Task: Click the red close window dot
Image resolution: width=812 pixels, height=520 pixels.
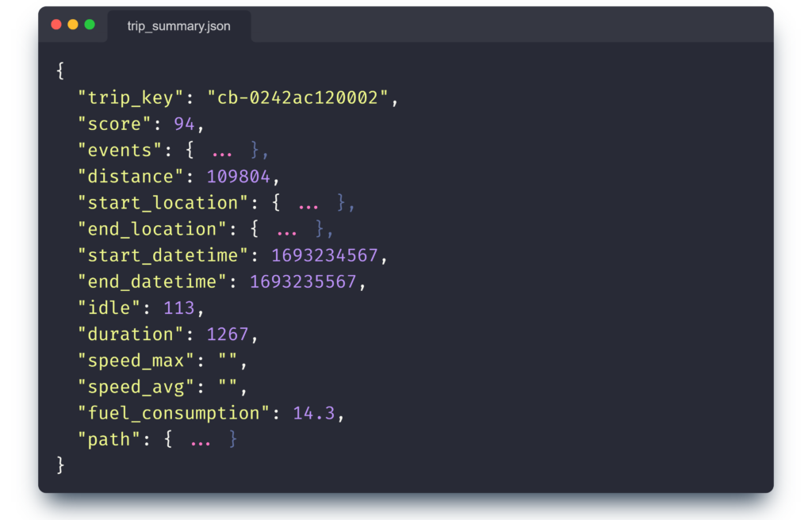Action: 56,25
